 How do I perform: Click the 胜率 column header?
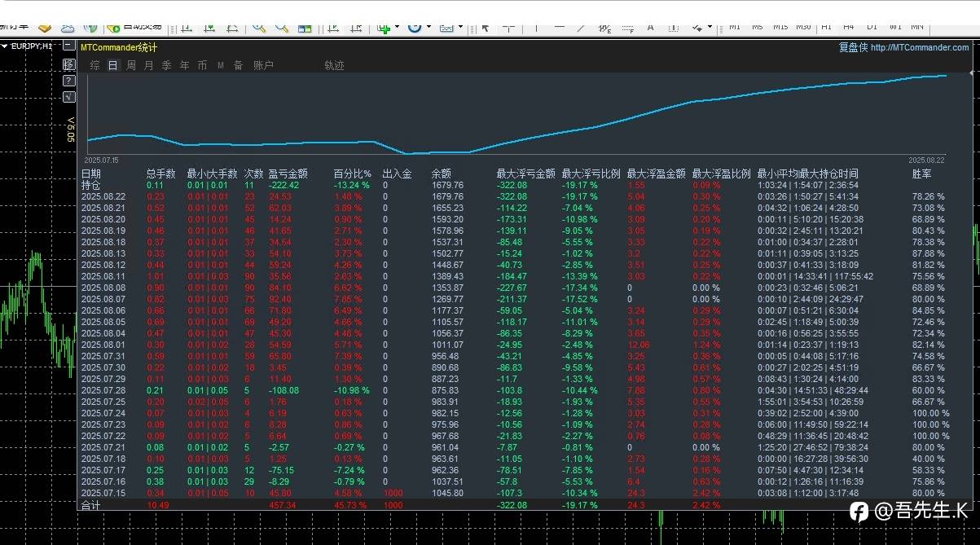(922, 174)
